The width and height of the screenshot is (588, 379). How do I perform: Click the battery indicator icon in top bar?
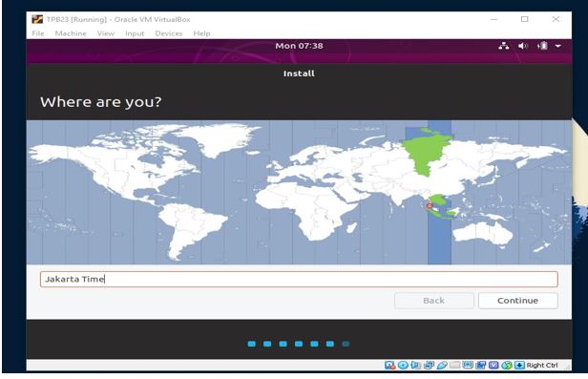[542, 46]
